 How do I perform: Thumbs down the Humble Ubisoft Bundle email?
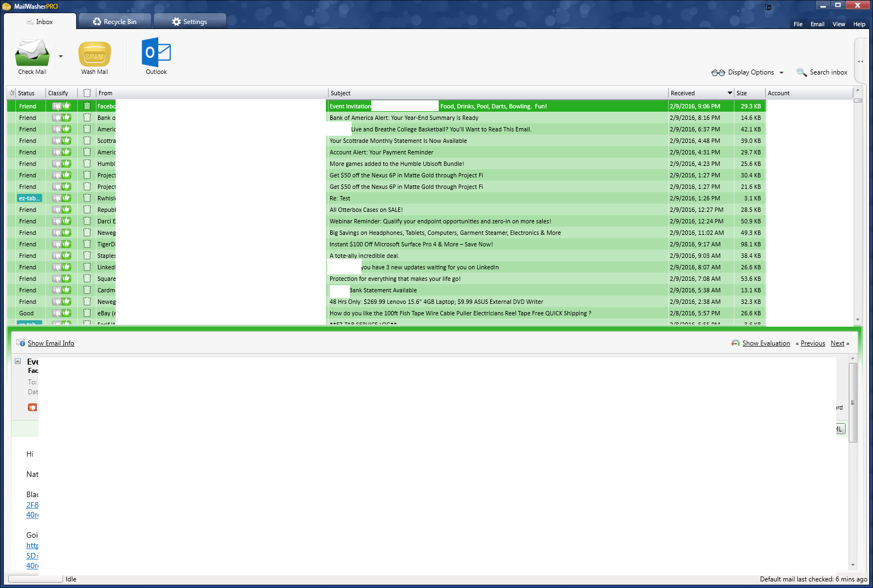pyautogui.click(x=57, y=164)
